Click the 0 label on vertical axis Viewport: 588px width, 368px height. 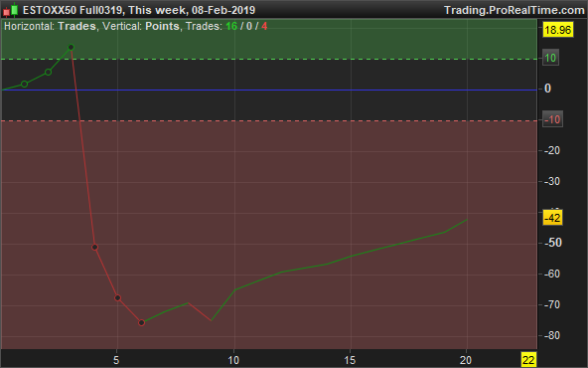click(x=547, y=89)
